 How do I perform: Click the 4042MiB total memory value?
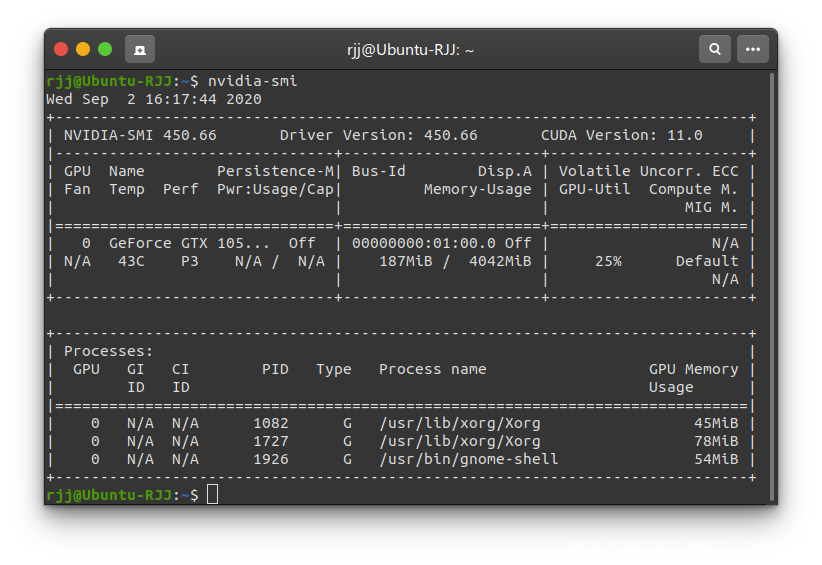click(x=500, y=262)
